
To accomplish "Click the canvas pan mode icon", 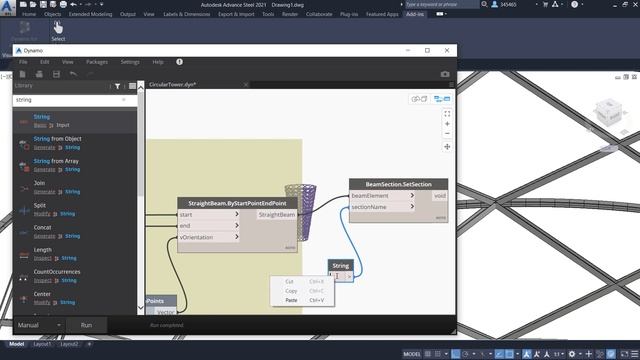I will [447, 147].
